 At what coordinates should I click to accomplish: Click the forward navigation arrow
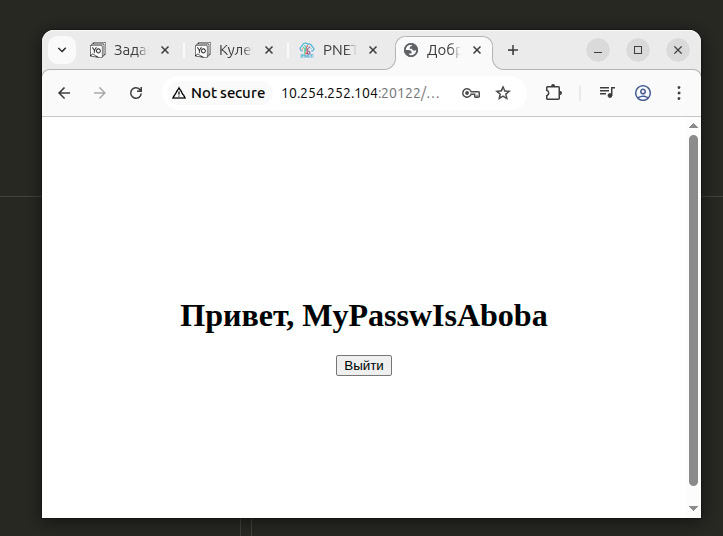click(x=99, y=93)
